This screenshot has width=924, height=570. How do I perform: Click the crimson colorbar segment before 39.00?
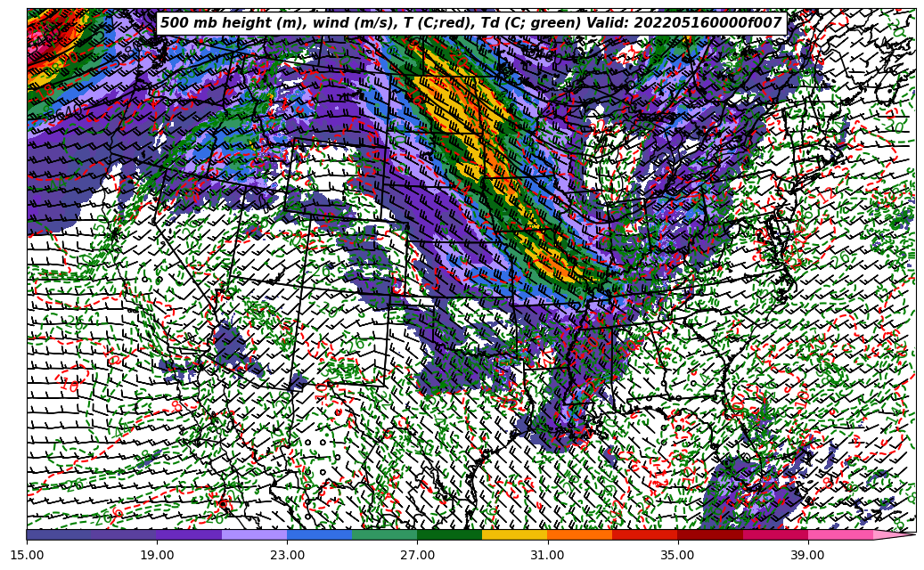[x=774, y=535]
